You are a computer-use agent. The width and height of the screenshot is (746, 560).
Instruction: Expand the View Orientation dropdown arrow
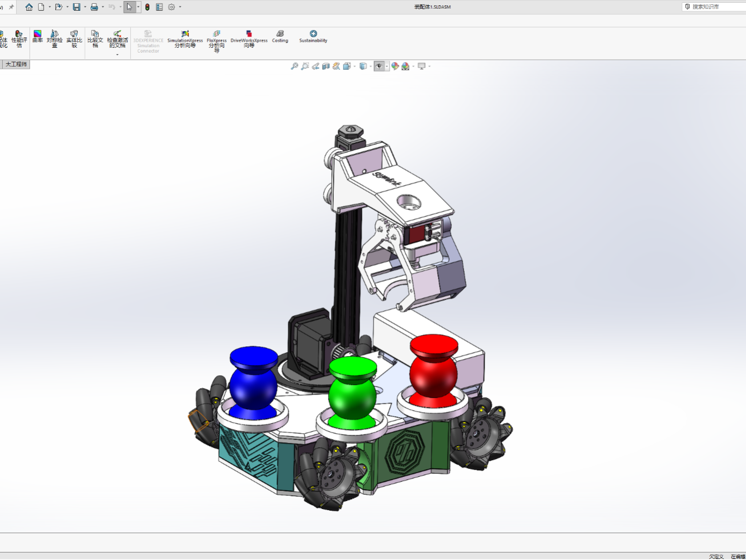click(x=355, y=66)
